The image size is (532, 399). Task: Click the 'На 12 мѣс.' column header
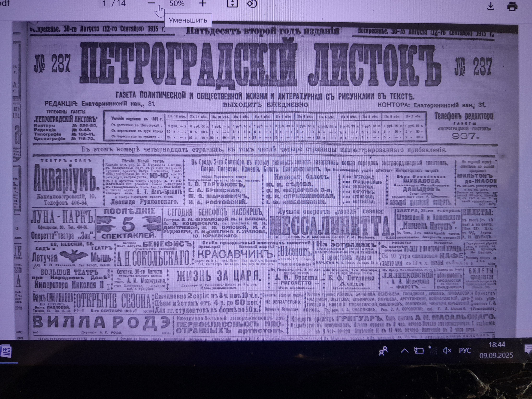point(177,116)
